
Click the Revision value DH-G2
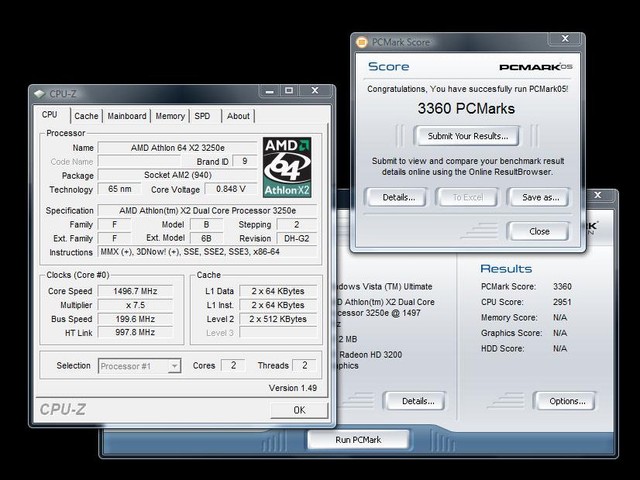(x=297, y=238)
